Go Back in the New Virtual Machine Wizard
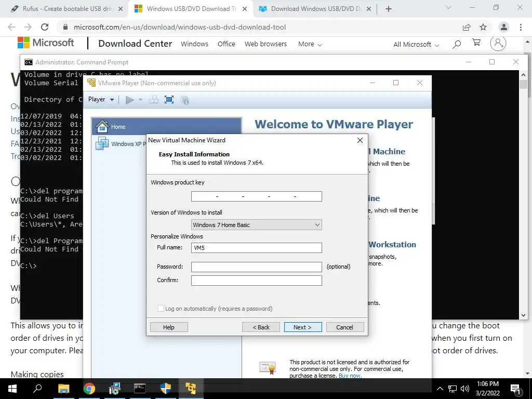This screenshot has height=399, width=532. pyautogui.click(x=261, y=327)
